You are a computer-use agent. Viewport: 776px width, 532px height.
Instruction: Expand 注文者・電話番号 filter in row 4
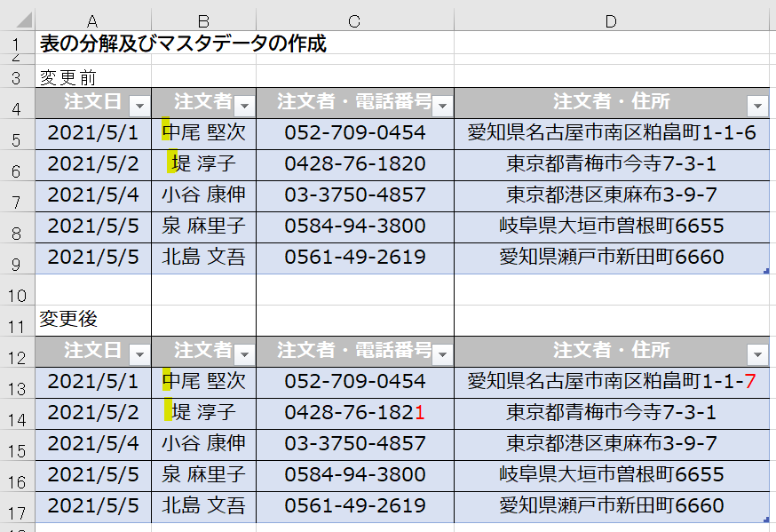coord(442,107)
